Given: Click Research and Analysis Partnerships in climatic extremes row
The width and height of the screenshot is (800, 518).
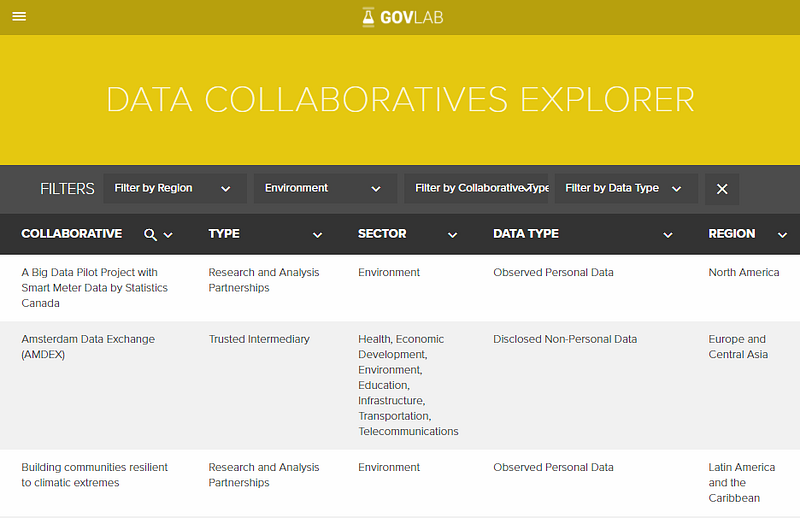Looking at the screenshot, I should (264, 475).
